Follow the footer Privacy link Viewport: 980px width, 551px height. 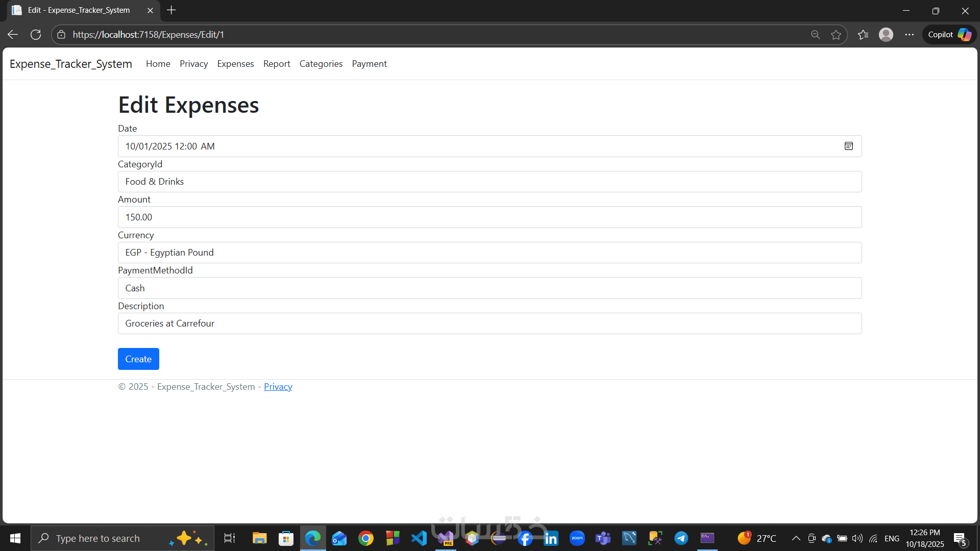[x=278, y=387]
